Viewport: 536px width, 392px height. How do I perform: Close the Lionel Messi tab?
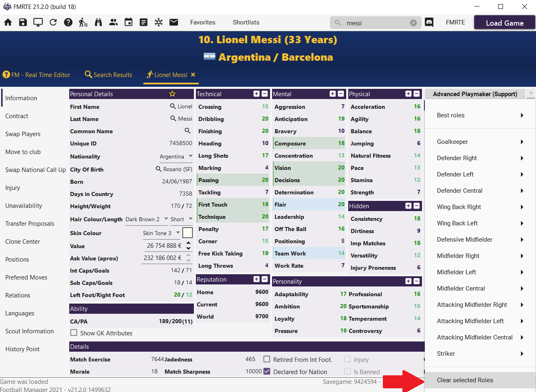pos(193,75)
